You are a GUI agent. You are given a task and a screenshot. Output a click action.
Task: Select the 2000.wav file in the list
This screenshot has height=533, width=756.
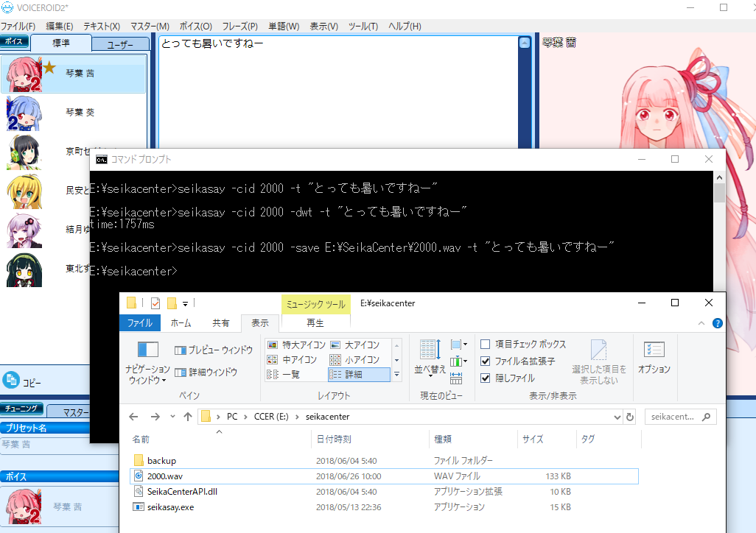click(x=164, y=476)
